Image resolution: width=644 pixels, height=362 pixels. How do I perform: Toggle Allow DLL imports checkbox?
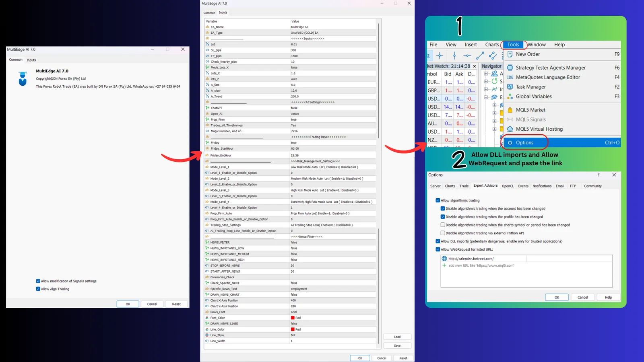(438, 241)
